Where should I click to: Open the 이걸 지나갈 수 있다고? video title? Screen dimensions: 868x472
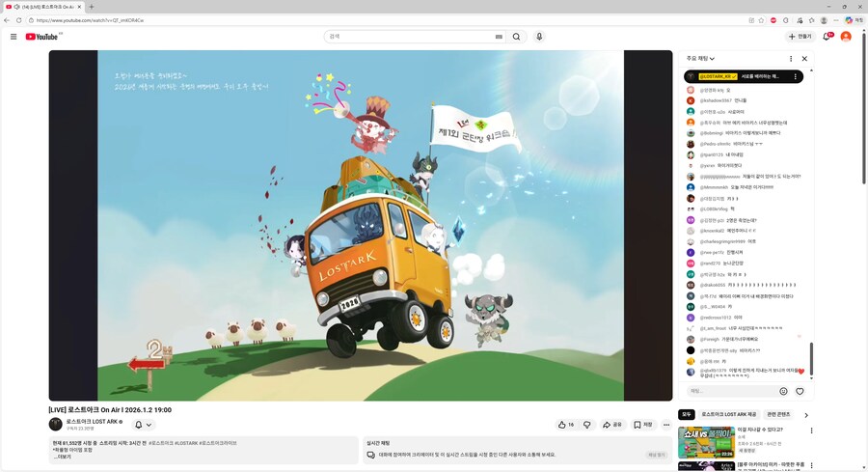point(760,430)
